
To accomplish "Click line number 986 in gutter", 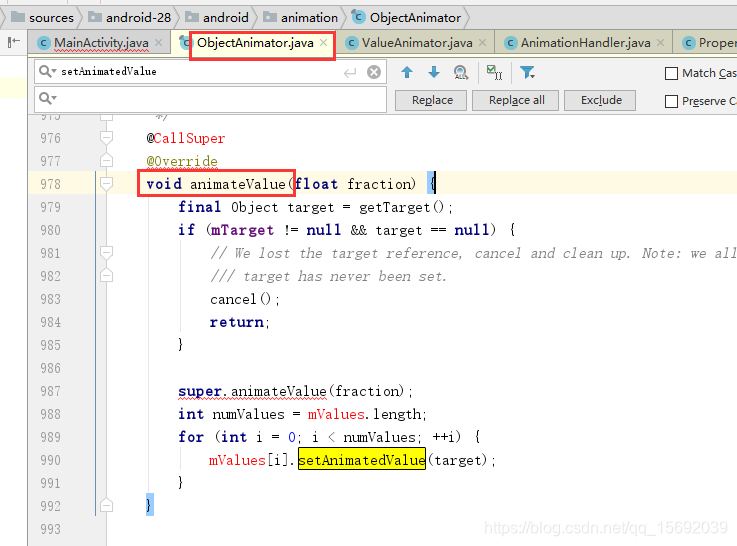I will click(x=50, y=368).
